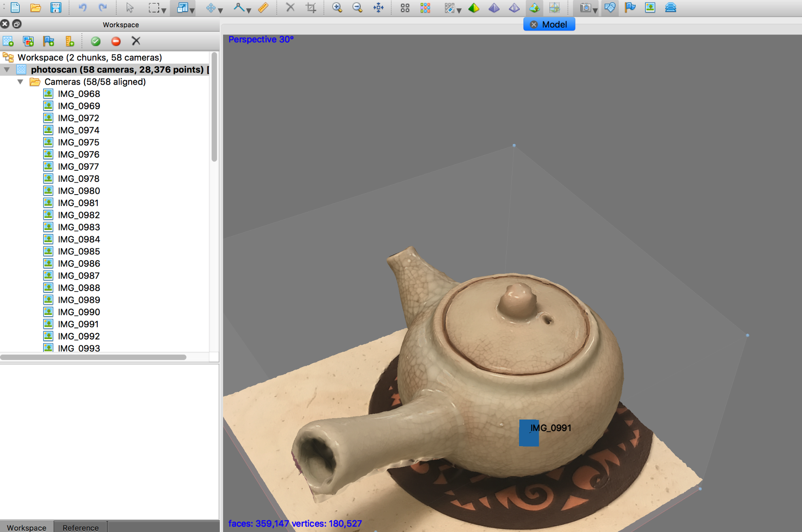Collapse the photoscan chunk

click(x=7, y=70)
